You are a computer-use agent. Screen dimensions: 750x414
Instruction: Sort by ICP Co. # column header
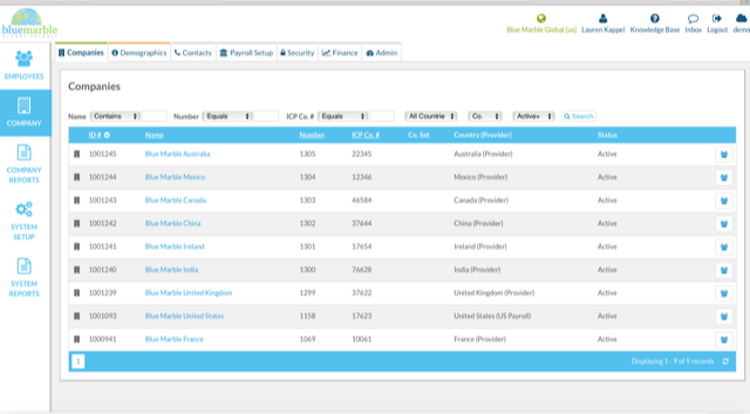pyautogui.click(x=365, y=135)
